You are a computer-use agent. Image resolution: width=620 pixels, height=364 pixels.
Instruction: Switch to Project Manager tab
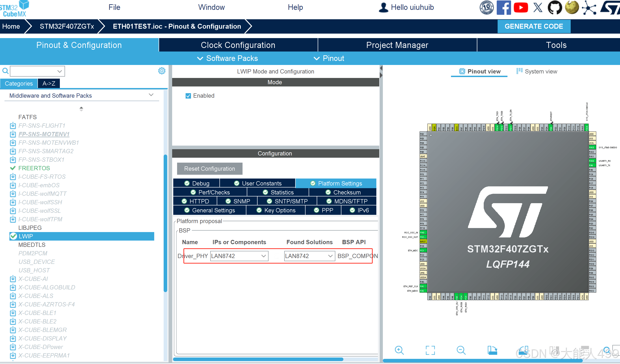pyautogui.click(x=397, y=45)
